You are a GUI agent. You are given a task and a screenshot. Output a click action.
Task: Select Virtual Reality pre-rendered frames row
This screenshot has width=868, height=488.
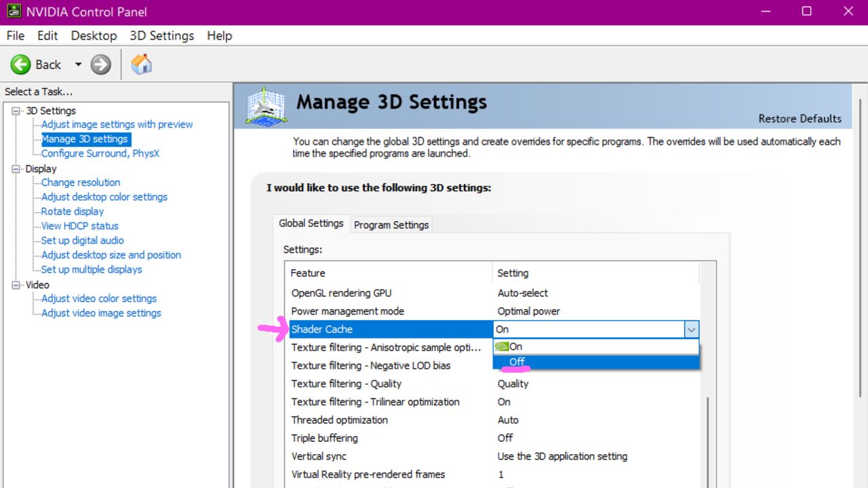click(x=494, y=474)
